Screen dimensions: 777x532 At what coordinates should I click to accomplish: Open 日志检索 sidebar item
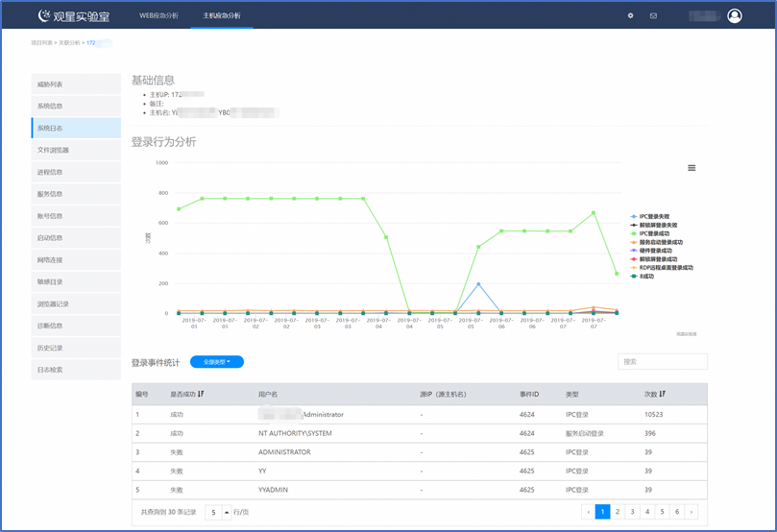pos(76,370)
